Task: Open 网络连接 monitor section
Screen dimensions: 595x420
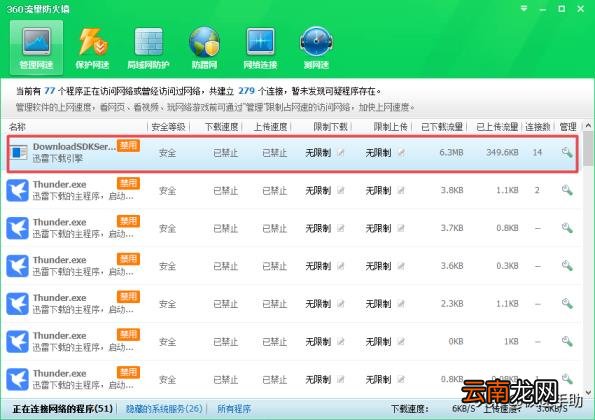Action: click(260, 47)
